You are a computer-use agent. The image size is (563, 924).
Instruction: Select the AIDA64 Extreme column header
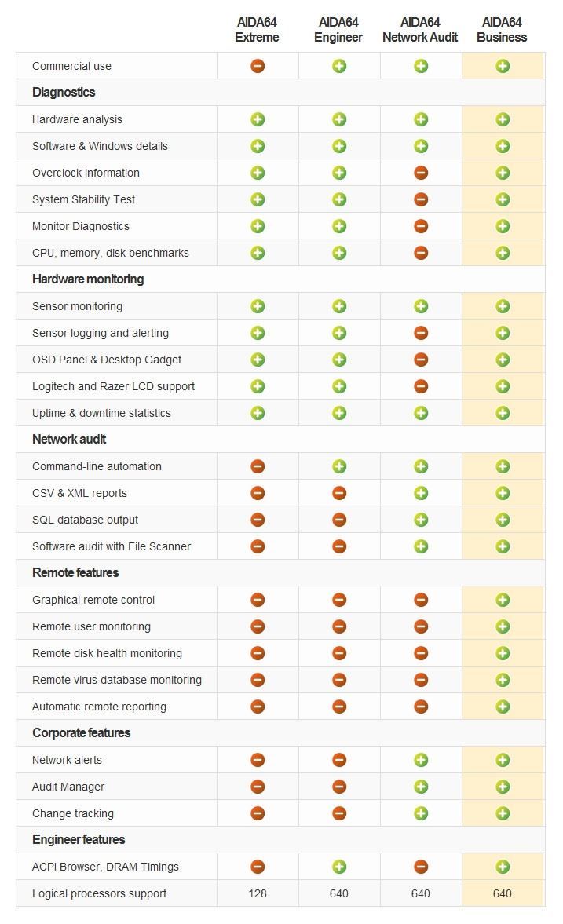(258, 30)
